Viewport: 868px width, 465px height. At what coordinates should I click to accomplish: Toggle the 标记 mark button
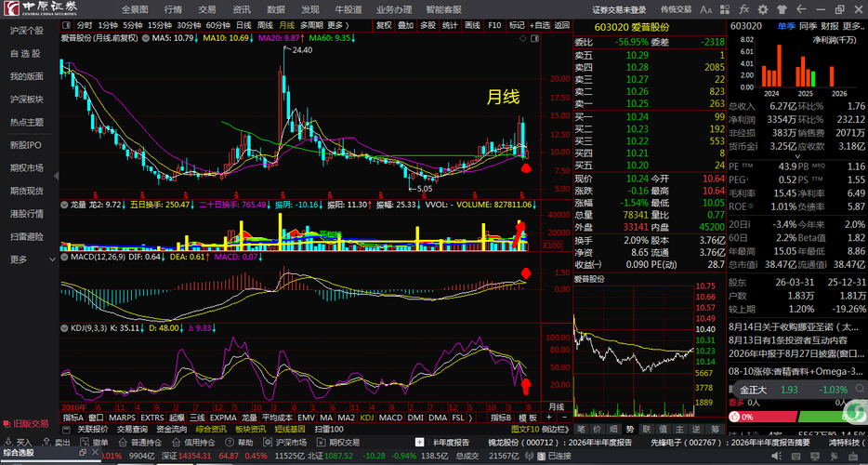point(517,25)
